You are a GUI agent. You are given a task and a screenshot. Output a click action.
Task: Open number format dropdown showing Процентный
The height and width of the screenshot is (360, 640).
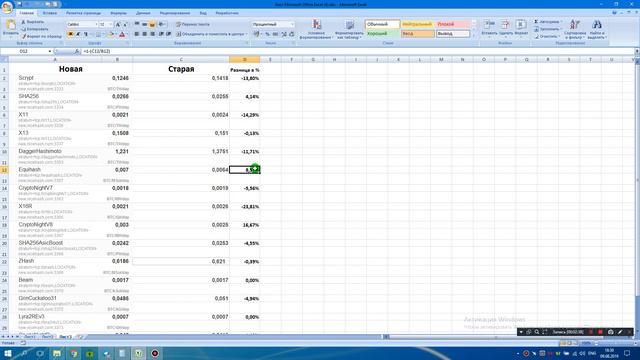click(292, 24)
